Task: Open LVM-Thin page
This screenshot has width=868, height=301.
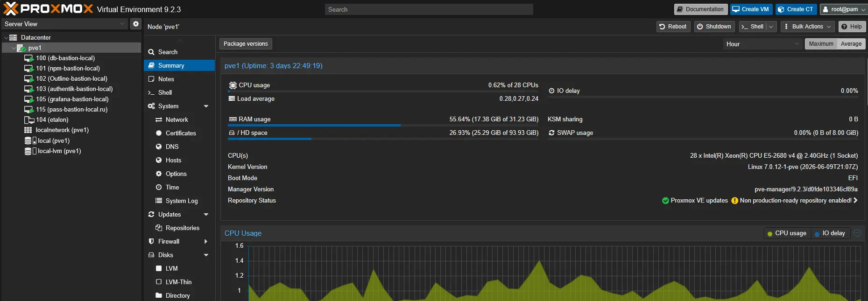Action: coord(179,282)
